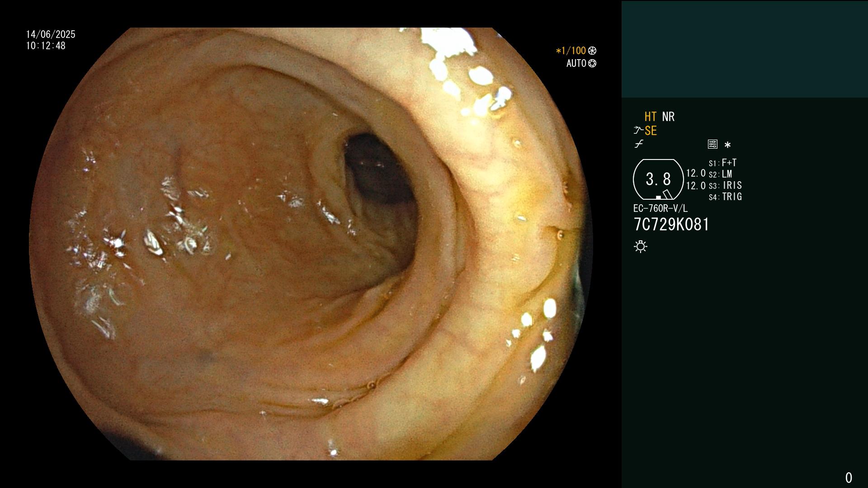Click the counter 0 at bottom right
The image size is (868, 488).
coord(849,478)
